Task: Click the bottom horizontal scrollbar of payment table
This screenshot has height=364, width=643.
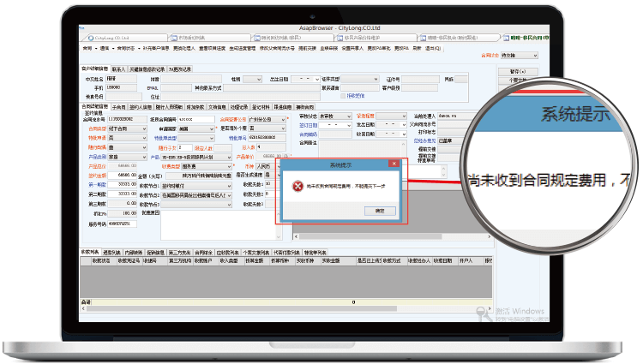Action: [285, 308]
